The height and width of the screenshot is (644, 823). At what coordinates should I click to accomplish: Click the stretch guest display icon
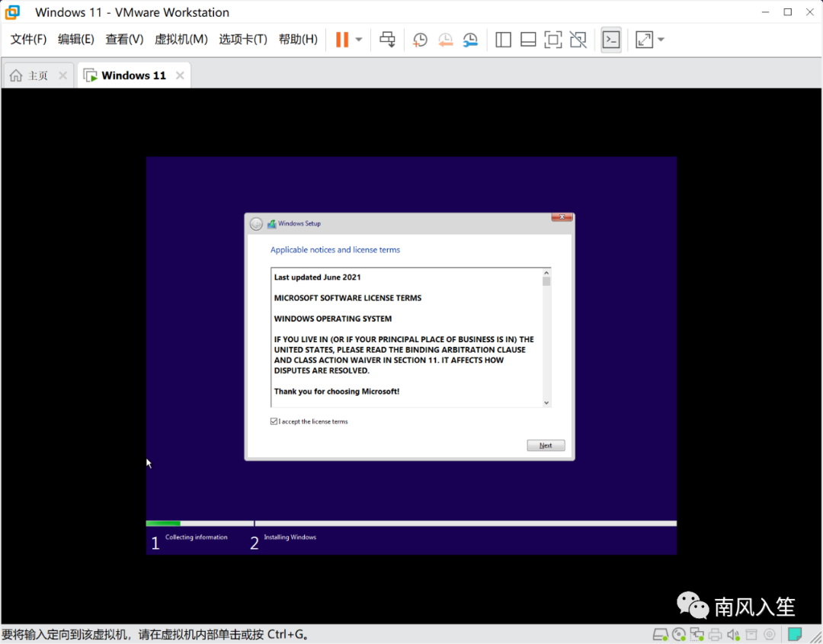click(643, 40)
